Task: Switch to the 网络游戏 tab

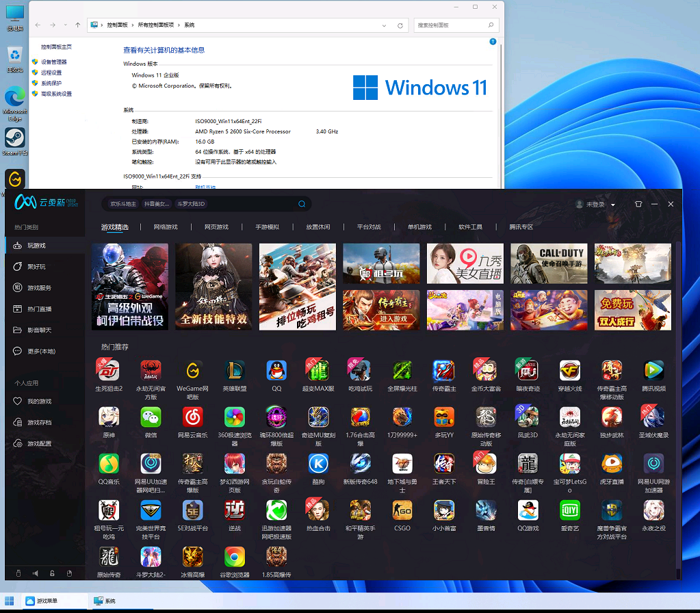Action: pos(166,227)
